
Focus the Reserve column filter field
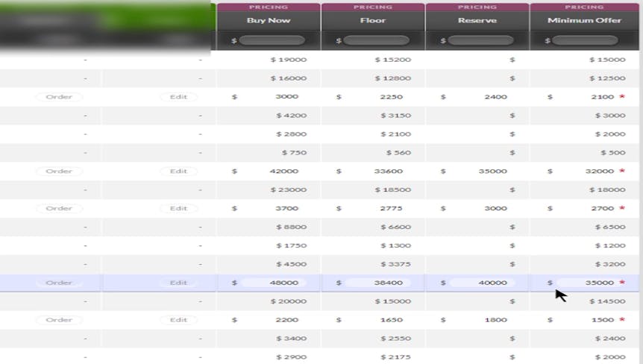coord(480,40)
